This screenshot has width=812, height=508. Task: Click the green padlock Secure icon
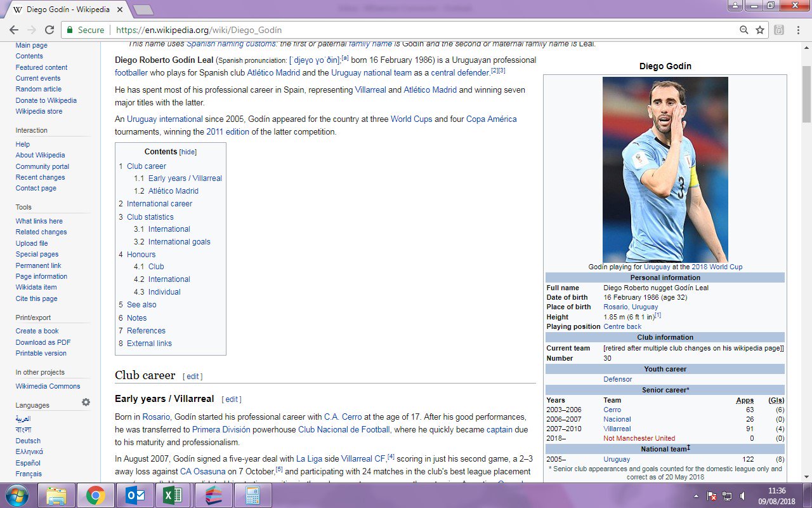pyautogui.click(x=69, y=30)
